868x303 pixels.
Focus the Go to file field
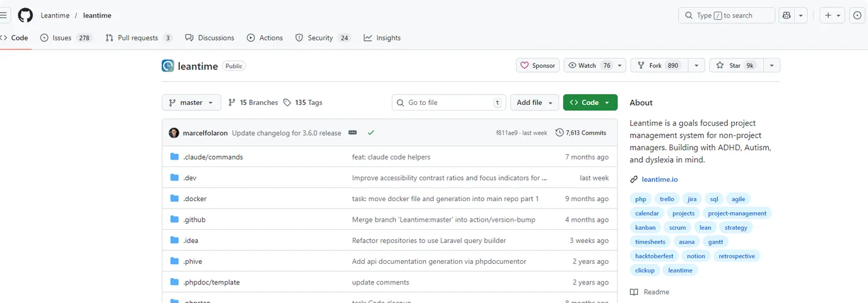pos(449,102)
